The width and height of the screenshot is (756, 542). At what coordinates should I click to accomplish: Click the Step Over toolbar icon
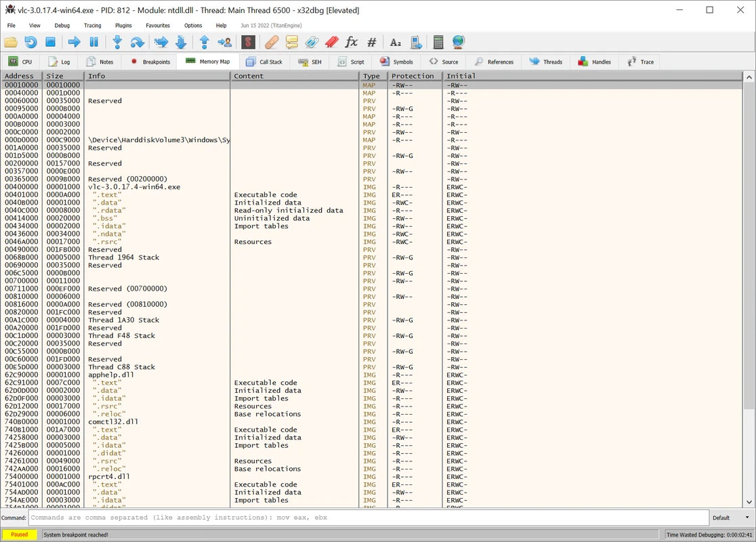(138, 42)
